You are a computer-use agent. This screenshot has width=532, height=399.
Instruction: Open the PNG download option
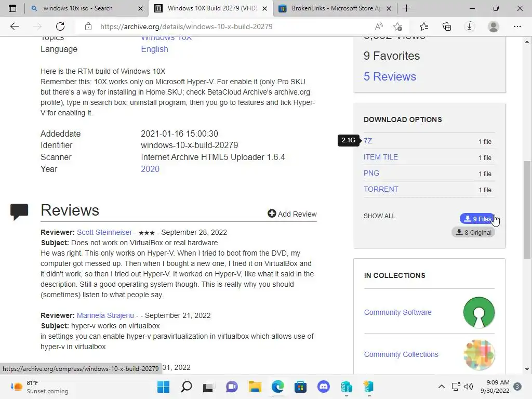[371, 173]
